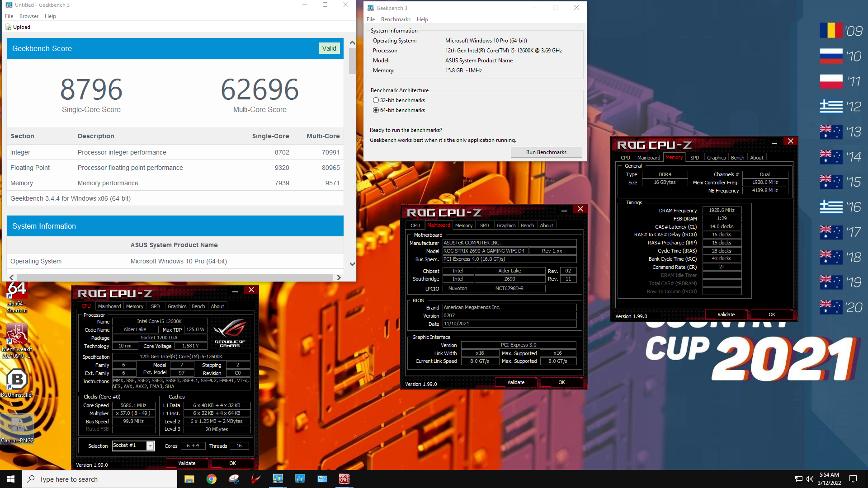Click the Geekbench title bar icon in Untitled window
This screenshot has height=488, width=868.
[9, 5]
